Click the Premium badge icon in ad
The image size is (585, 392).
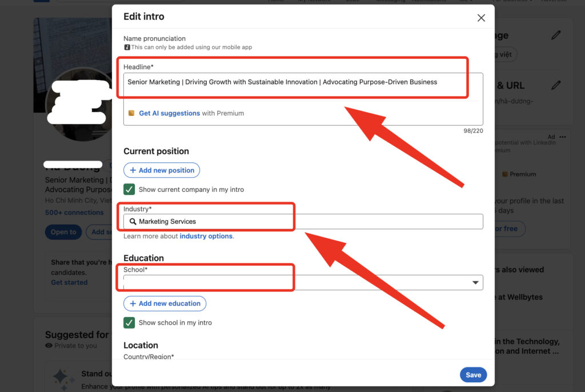click(x=505, y=174)
